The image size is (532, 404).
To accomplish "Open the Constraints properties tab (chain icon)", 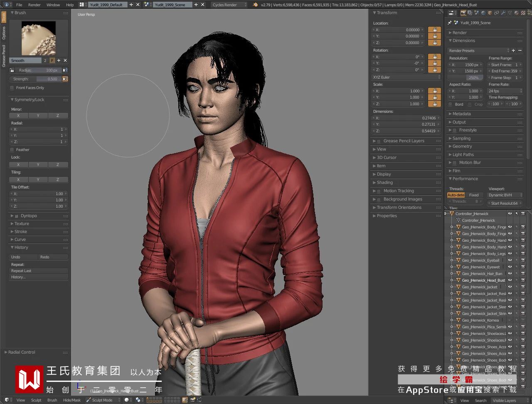I will point(497,13).
